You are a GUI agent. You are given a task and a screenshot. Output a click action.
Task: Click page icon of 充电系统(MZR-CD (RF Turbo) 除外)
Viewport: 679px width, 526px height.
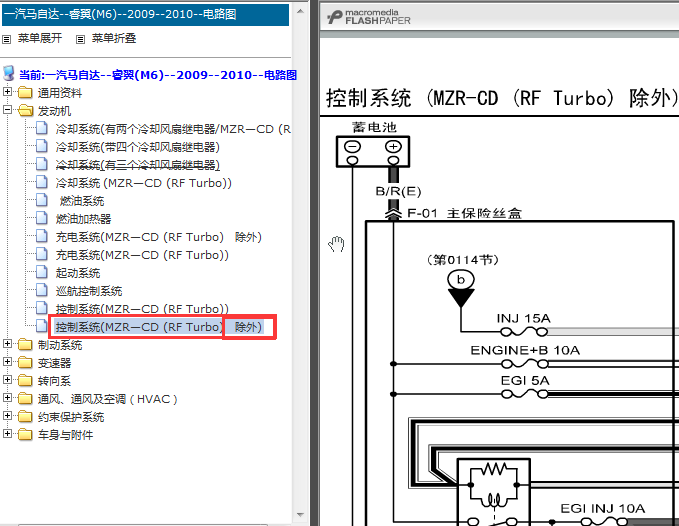point(42,236)
